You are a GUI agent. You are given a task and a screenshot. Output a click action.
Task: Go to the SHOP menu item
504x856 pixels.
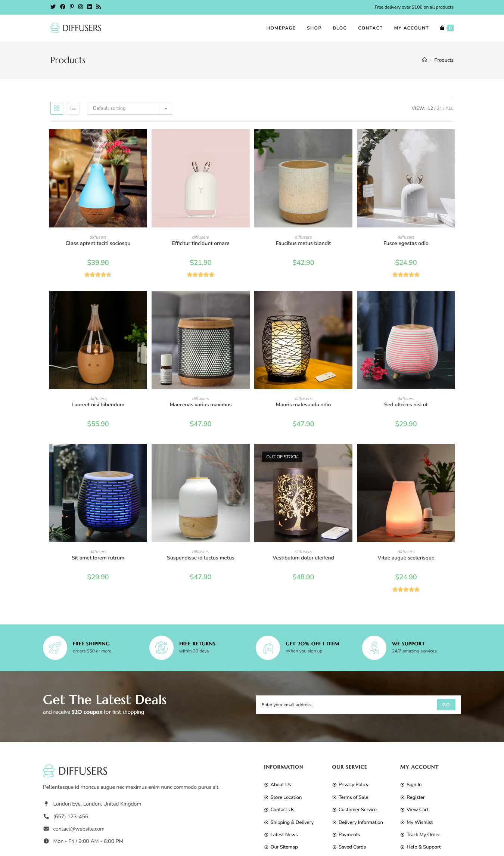(314, 28)
